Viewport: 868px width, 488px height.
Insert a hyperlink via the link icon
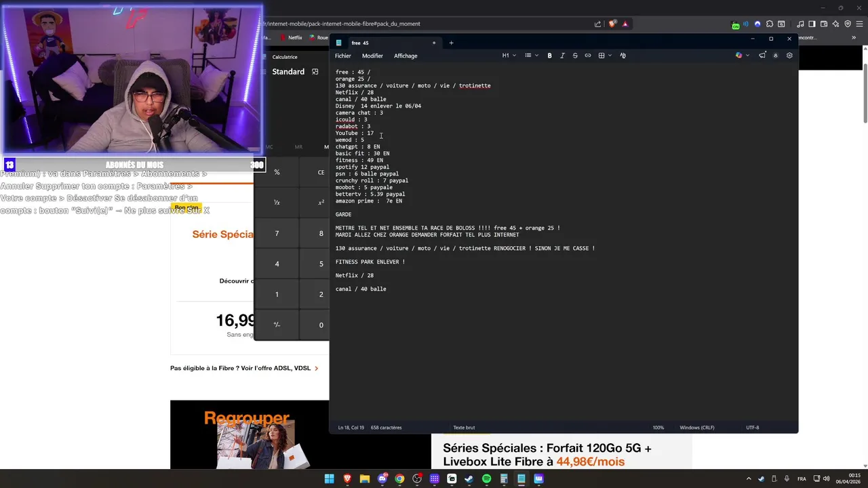[x=588, y=56]
